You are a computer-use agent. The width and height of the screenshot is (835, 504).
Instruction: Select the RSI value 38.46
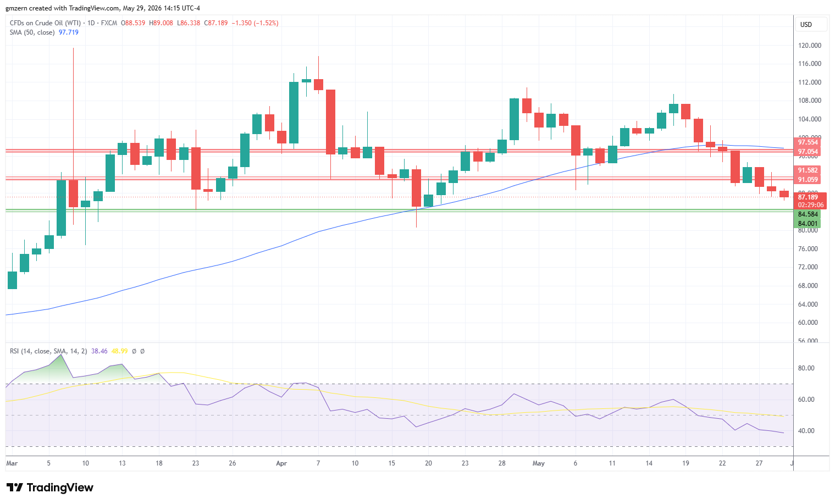coord(99,351)
